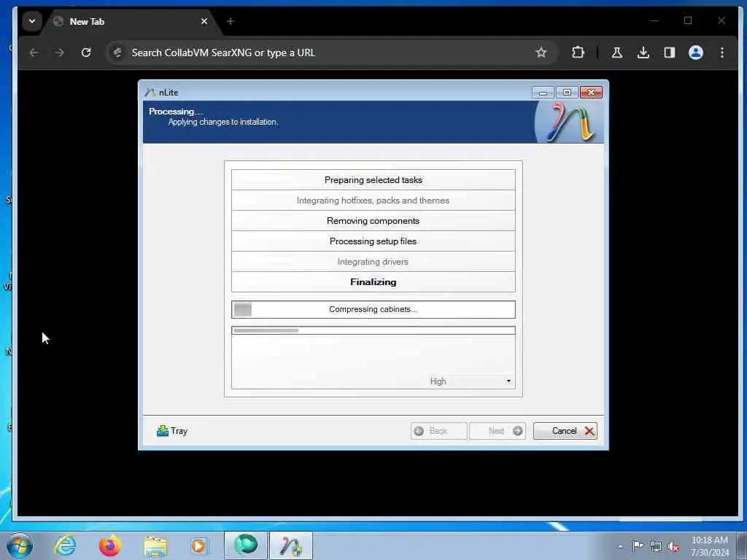Click the nLite logo in header
This screenshot has width=747, height=560.
(570, 122)
